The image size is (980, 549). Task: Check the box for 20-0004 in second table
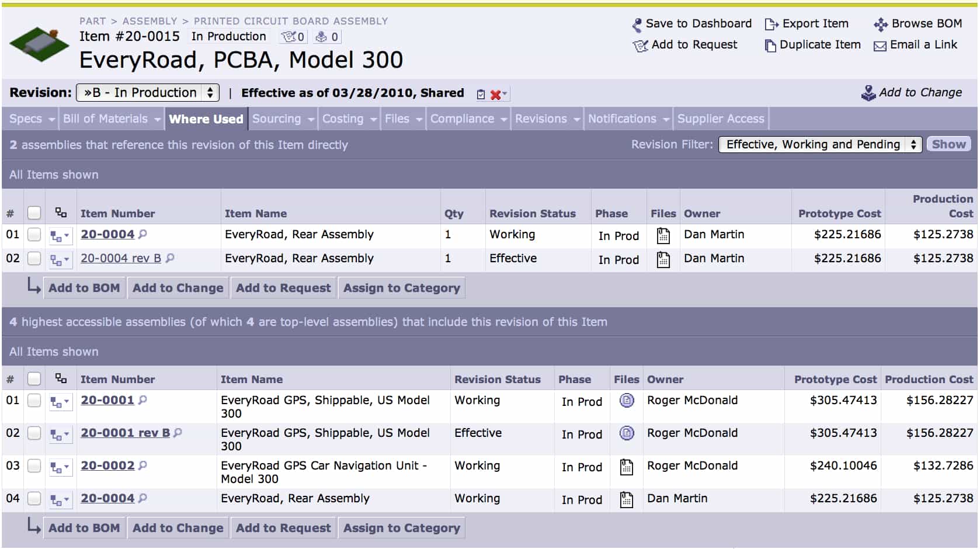pos(34,499)
